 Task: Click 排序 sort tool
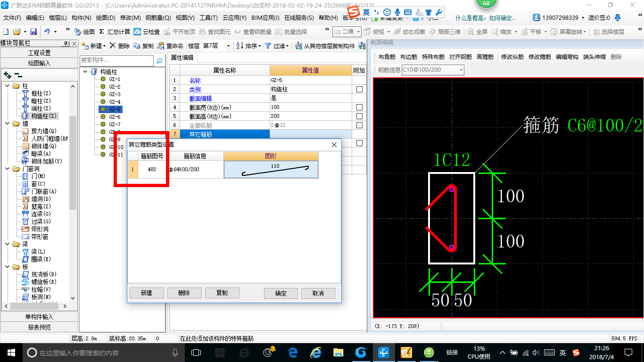pyautogui.click(x=248, y=46)
